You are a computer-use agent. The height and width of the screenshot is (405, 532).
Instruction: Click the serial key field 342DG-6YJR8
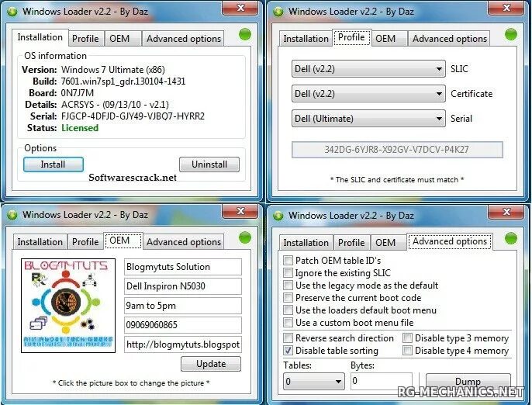pyautogui.click(x=397, y=150)
